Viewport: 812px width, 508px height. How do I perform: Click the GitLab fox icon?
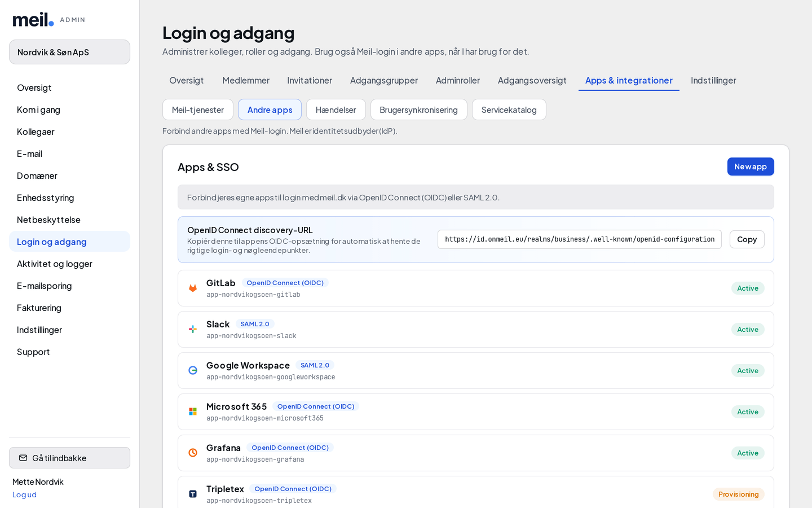193,288
